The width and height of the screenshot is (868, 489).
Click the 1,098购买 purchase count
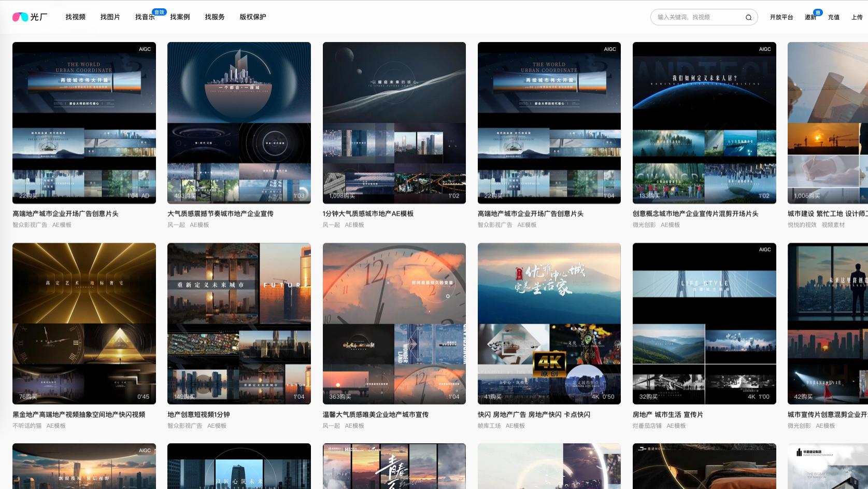click(x=343, y=195)
